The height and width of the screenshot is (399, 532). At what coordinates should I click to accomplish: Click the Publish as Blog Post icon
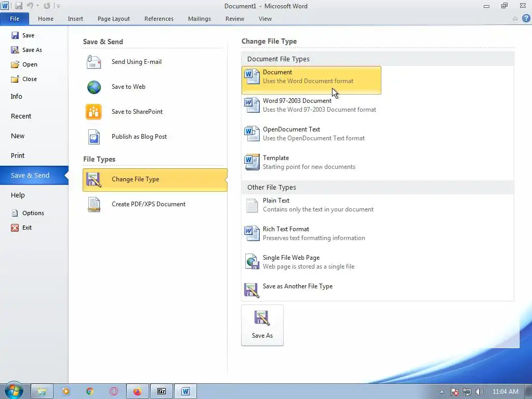coord(94,137)
